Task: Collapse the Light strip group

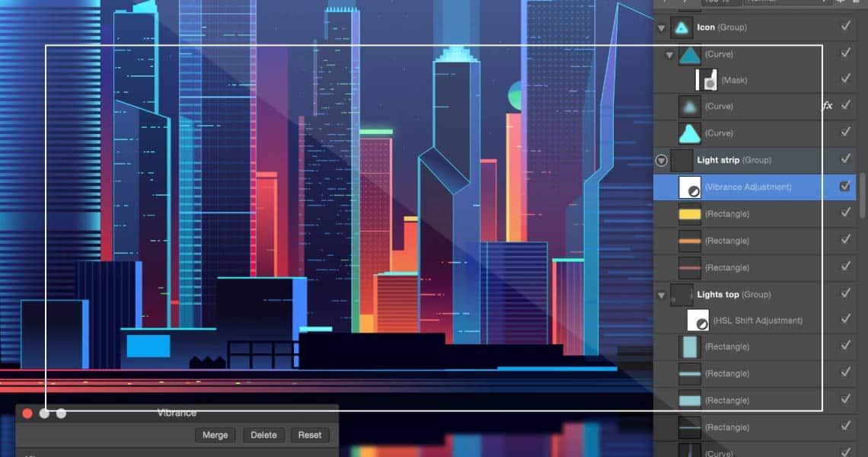Action: (x=661, y=161)
